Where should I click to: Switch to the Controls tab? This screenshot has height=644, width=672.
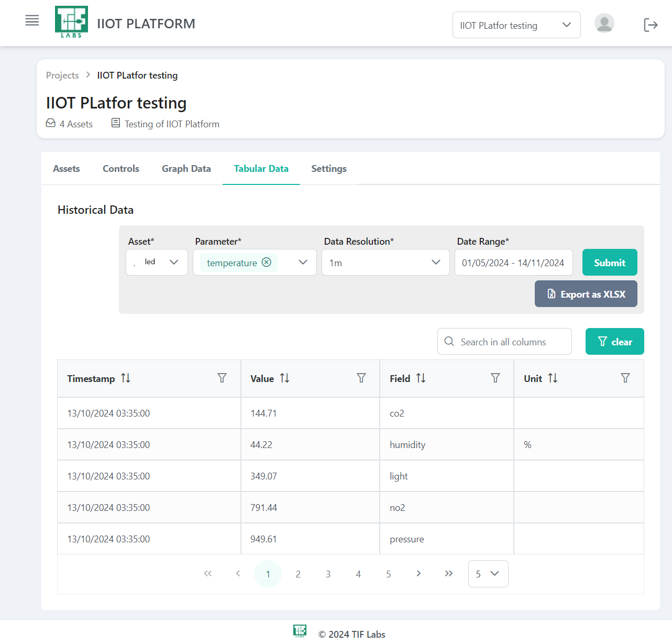(121, 168)
